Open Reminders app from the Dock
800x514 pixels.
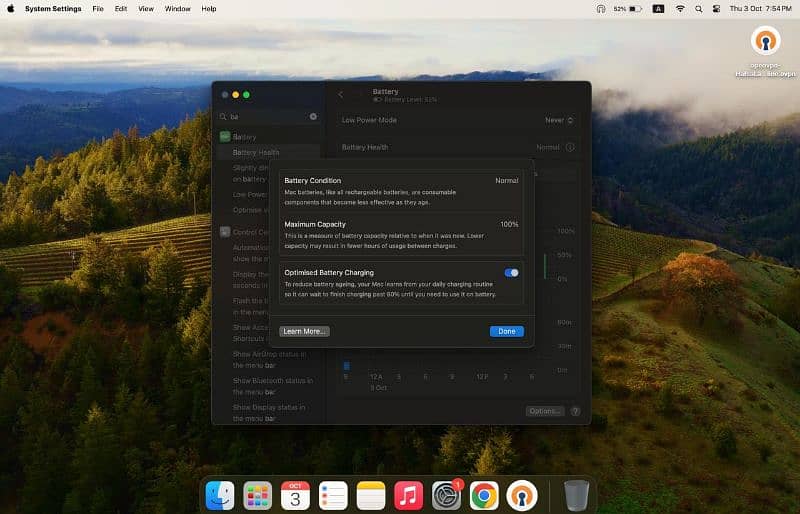pyautogui.click(x=333, y=495)
